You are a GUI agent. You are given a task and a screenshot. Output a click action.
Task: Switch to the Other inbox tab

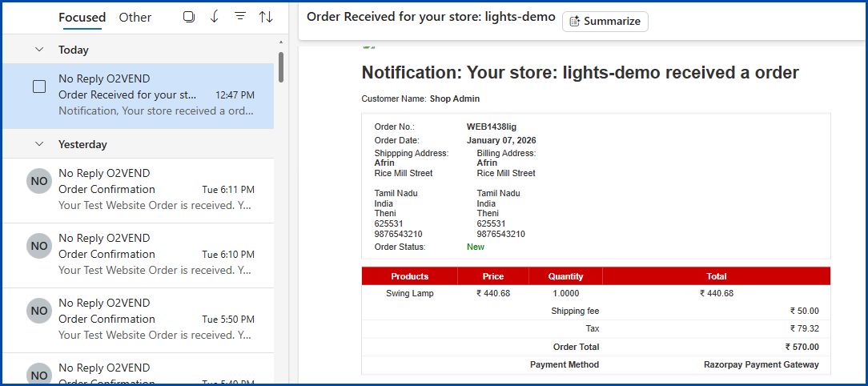pyautogui.click(x=135, y=17)
